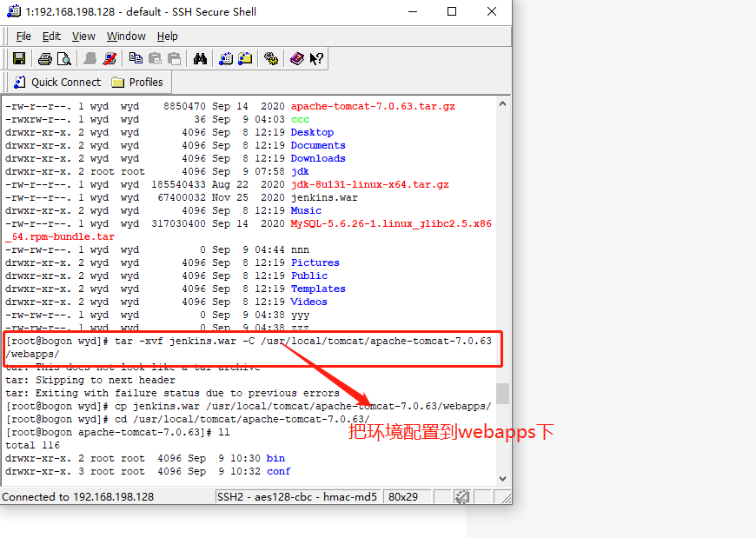Click the green ccc filename
The image size is (756, 538).
pos(300,119)
